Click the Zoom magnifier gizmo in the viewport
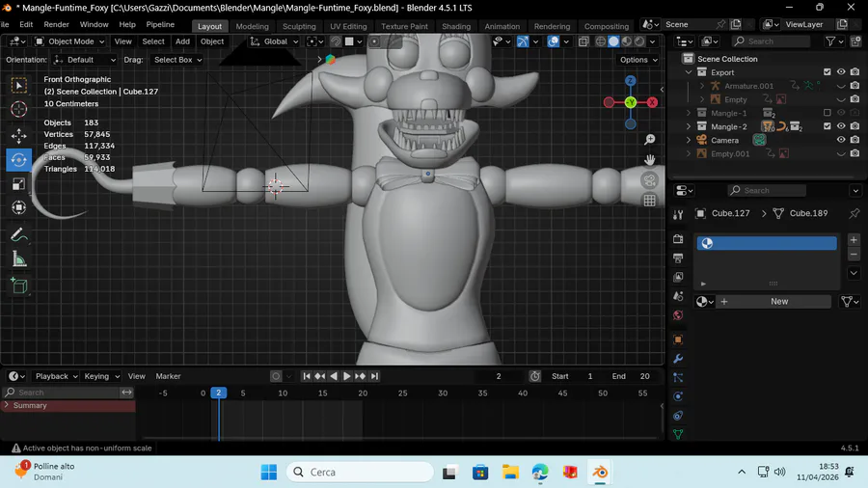Image resolution: width=868 pixels, height=488 pixels. click(x=649, y=140)
